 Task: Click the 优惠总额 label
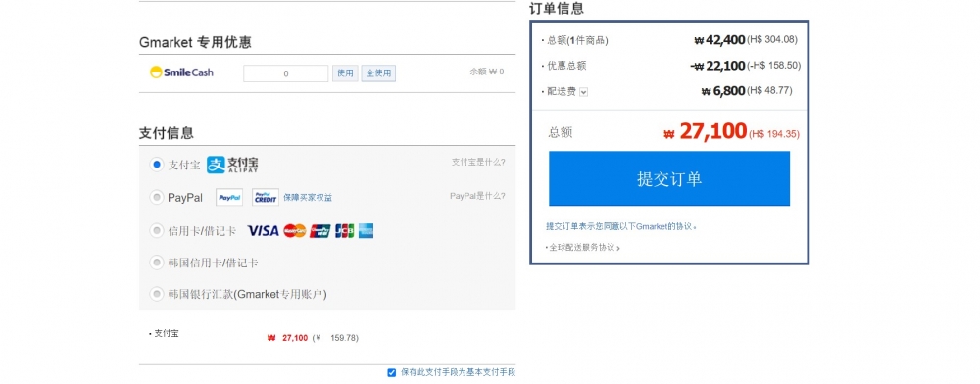tap(566, 66)
